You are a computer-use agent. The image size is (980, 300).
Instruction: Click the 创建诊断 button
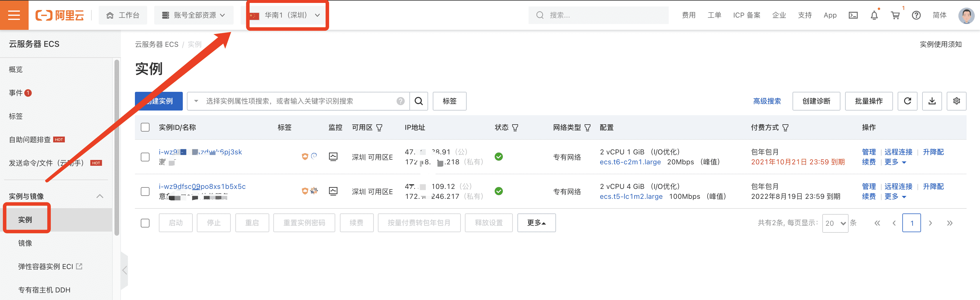point(816,101)
